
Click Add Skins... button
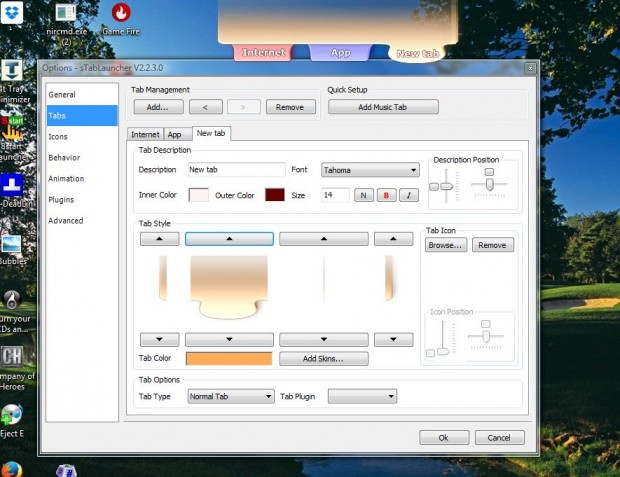coord(324,359)
